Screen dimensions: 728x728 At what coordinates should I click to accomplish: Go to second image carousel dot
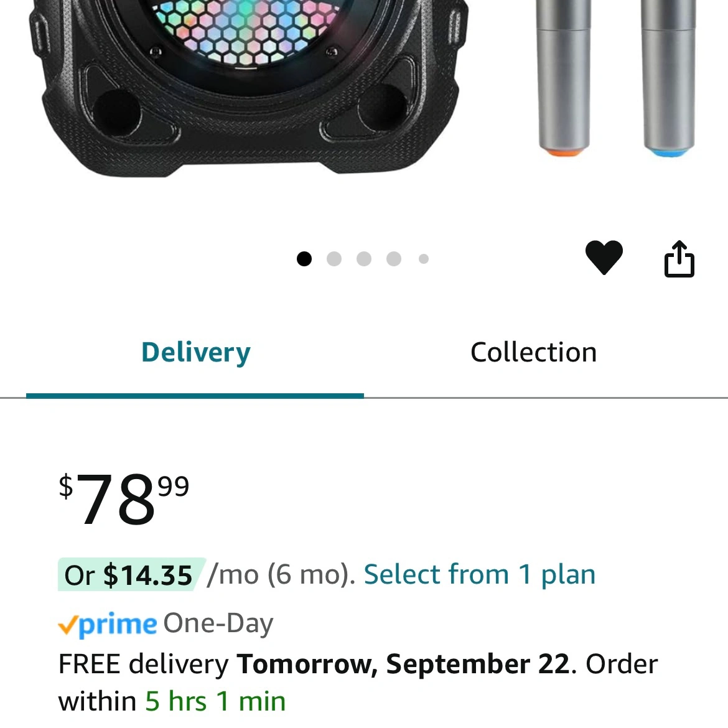[x=334, y=259]
